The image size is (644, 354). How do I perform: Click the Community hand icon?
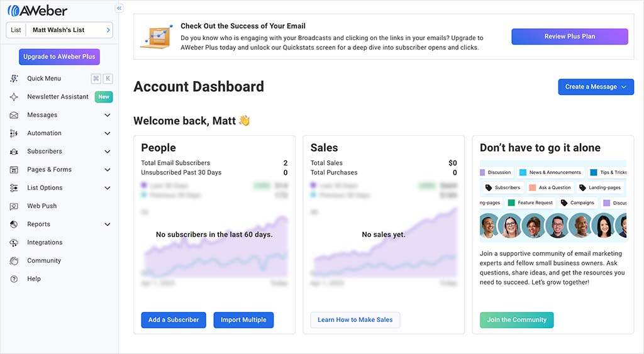pyautogui.click(x=14, y=261)
